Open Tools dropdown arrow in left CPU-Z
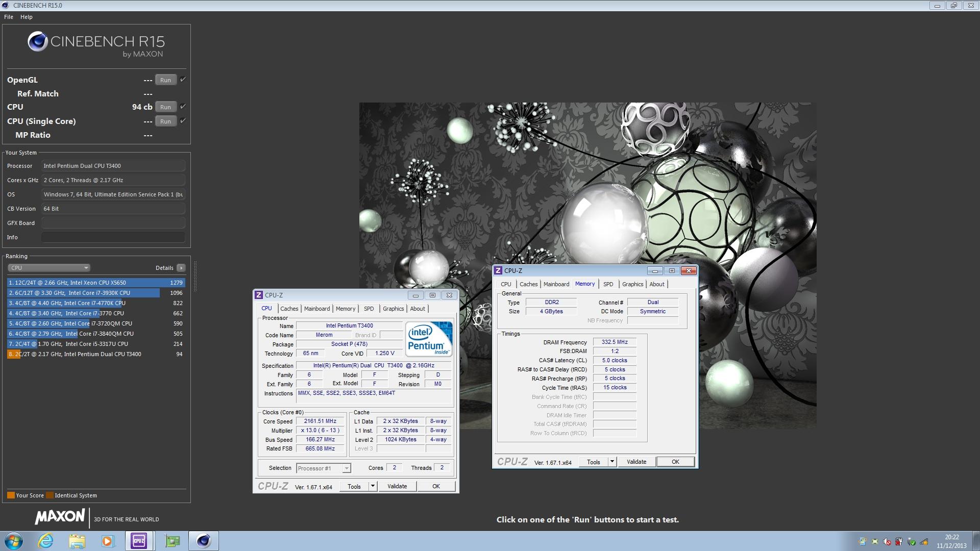 point(373,486)
